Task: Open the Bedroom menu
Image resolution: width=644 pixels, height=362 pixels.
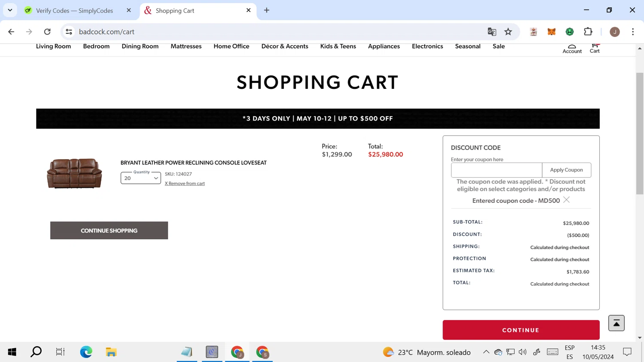Action: click(96, 46)
